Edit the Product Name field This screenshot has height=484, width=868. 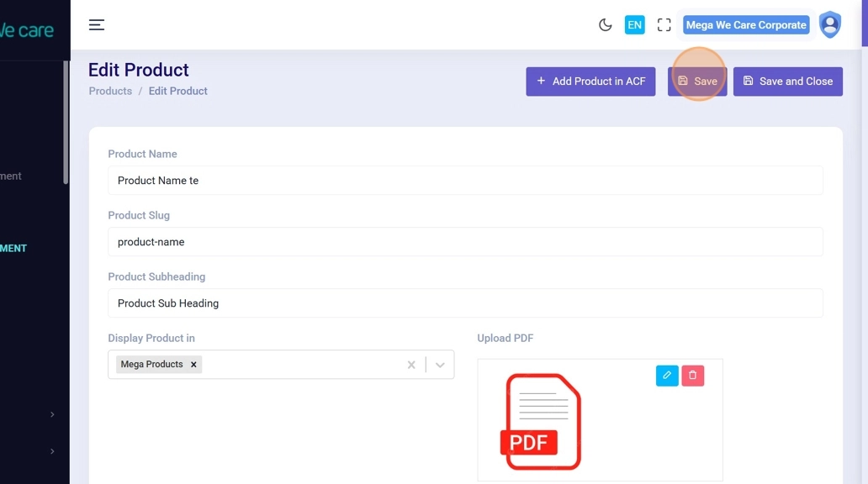tap(464, 181)
